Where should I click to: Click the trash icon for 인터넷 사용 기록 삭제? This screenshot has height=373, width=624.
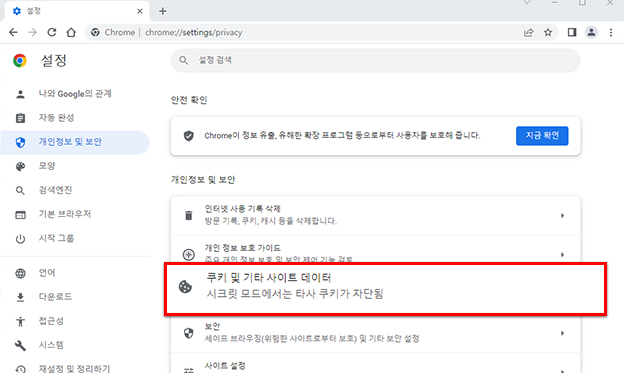coord(189,215)
